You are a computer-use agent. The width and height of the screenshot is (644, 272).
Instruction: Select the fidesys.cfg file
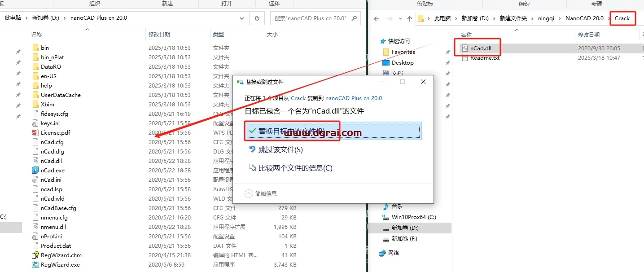coord(54,114)
